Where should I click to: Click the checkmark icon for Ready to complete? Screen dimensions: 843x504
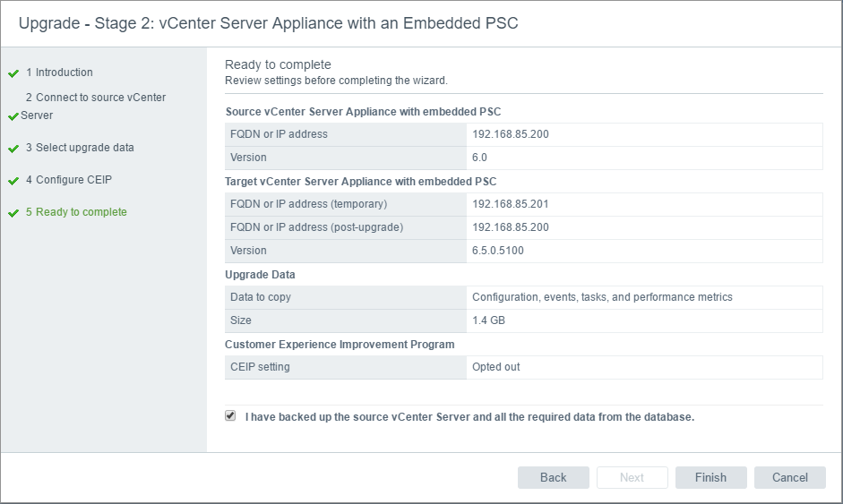pyautogui.click(x=13, y=213)
